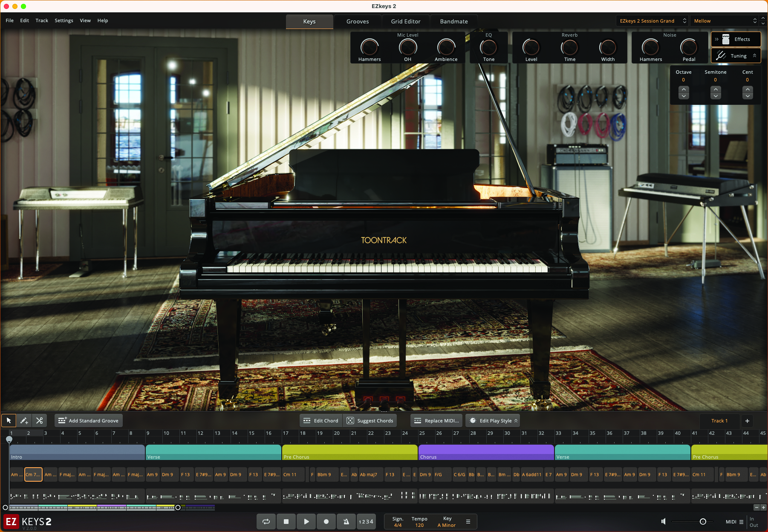Select the pencil draw tool
Screen dimensions: 768x532
tap(24, 421)
